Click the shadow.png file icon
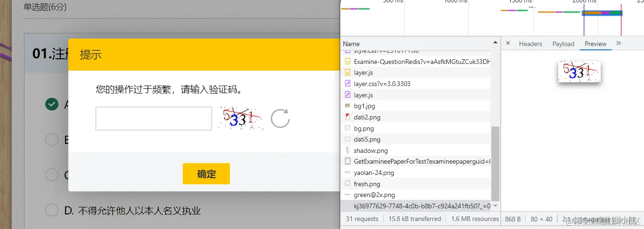This screenshot has width=644, height=229. [x=348, y=150]
